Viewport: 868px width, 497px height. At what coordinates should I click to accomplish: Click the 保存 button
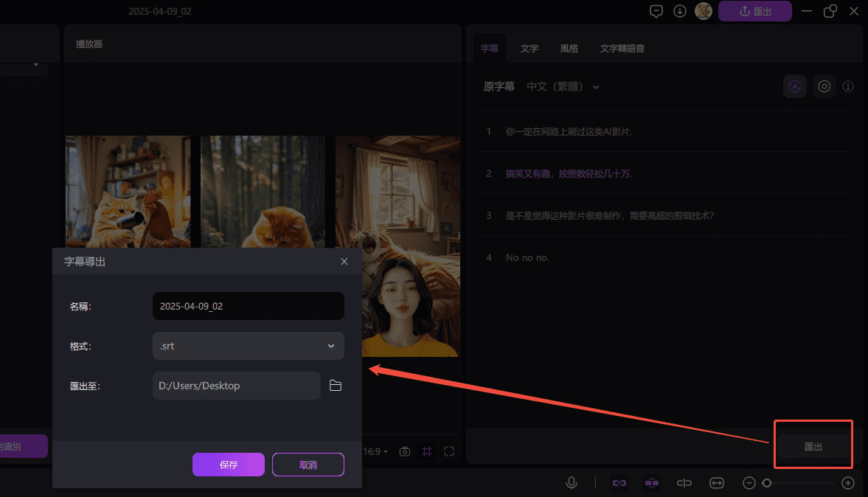click(x=229, y=465)
